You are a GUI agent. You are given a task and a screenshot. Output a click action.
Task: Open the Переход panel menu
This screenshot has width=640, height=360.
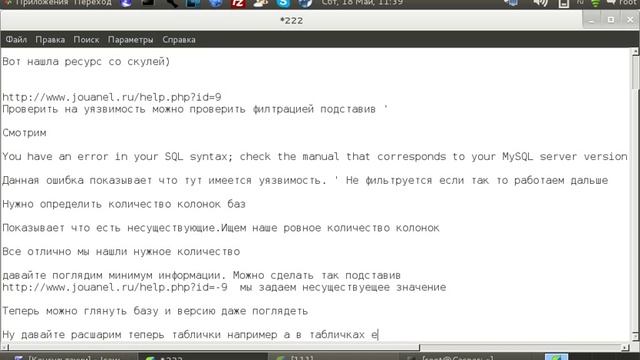click(x=93, y=3)
